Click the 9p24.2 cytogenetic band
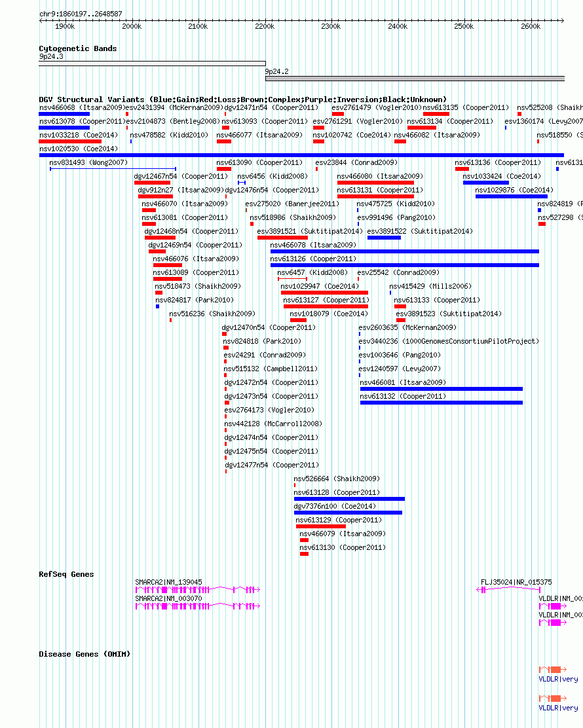 415,79
